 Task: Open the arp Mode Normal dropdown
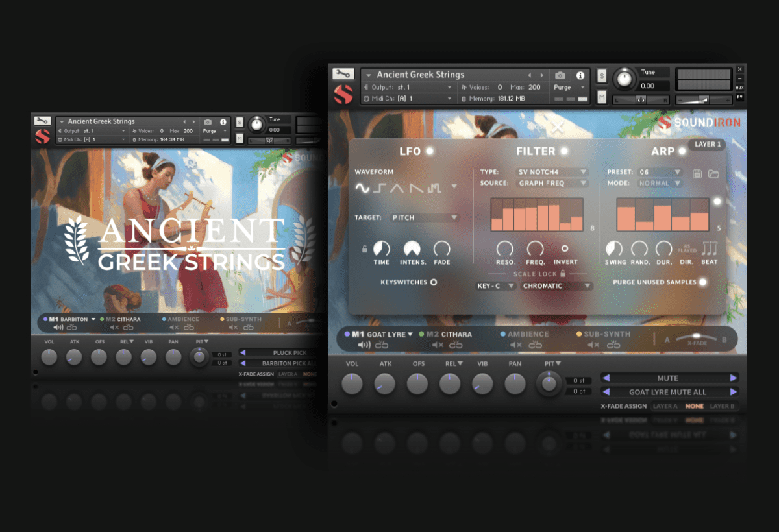(660, 184)
